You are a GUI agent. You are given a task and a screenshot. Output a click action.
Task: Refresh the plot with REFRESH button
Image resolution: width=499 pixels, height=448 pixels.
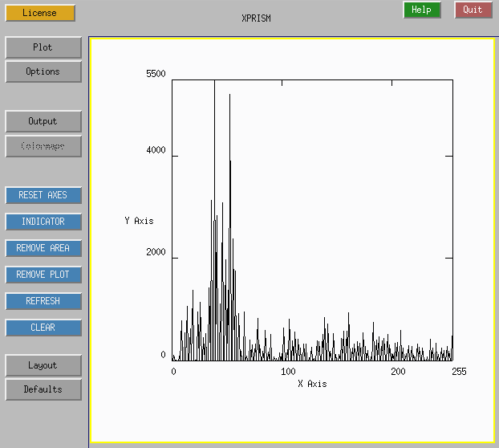[x=43, y=301]
